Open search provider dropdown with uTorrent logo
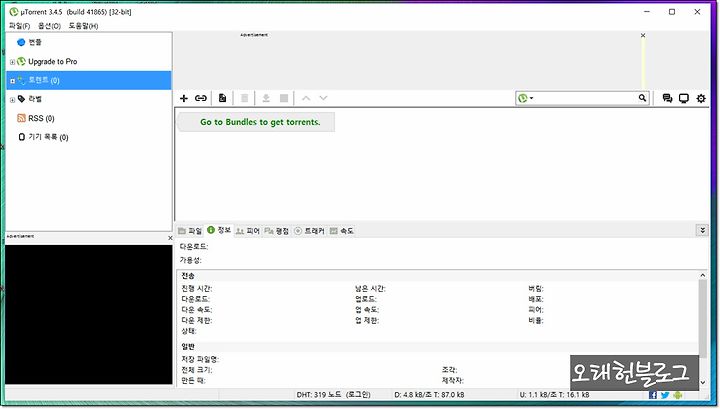The width and height of the screenshot is (720, 409). [x=526, y=98]
